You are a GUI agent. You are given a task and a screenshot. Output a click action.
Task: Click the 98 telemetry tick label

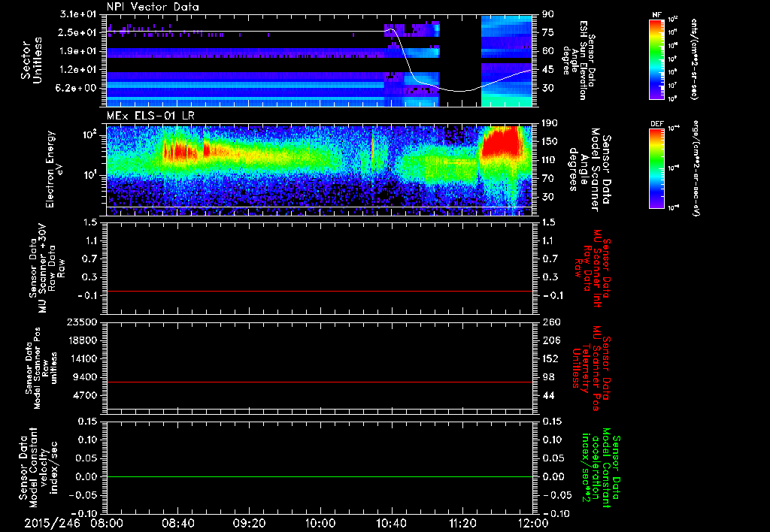(x=548, y=377)
